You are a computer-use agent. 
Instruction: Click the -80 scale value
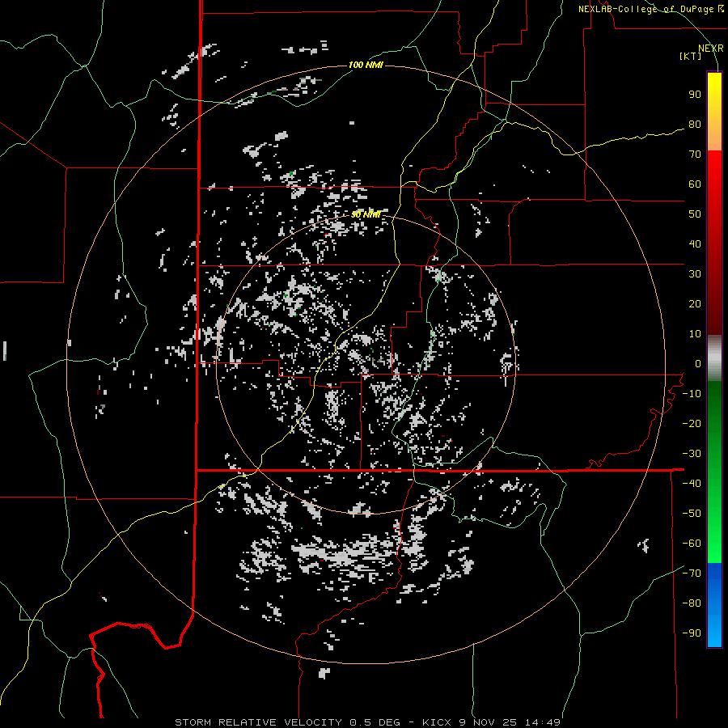pos(692,603)
